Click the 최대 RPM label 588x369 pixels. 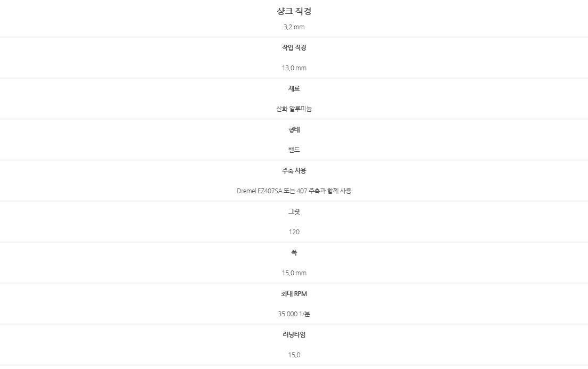point(294,293)
